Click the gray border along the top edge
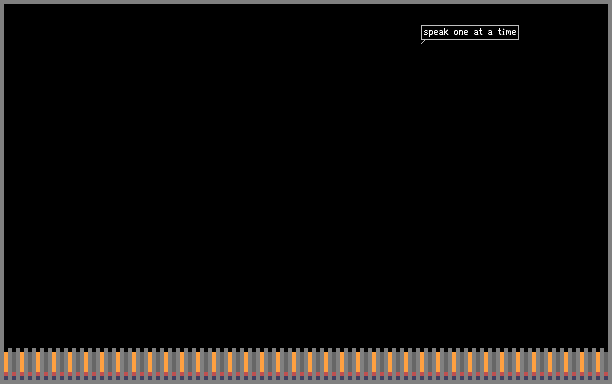 coord(306,2)
